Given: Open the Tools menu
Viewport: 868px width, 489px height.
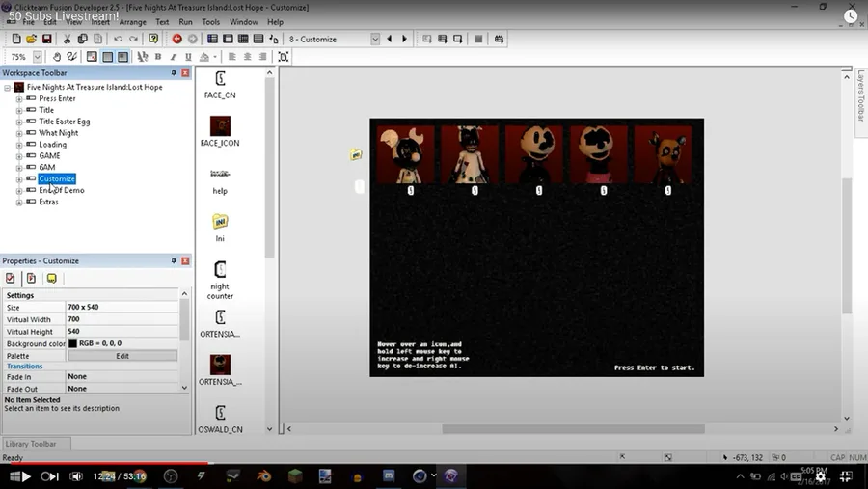Looking at the screenshot, I should tap(210, 22).
